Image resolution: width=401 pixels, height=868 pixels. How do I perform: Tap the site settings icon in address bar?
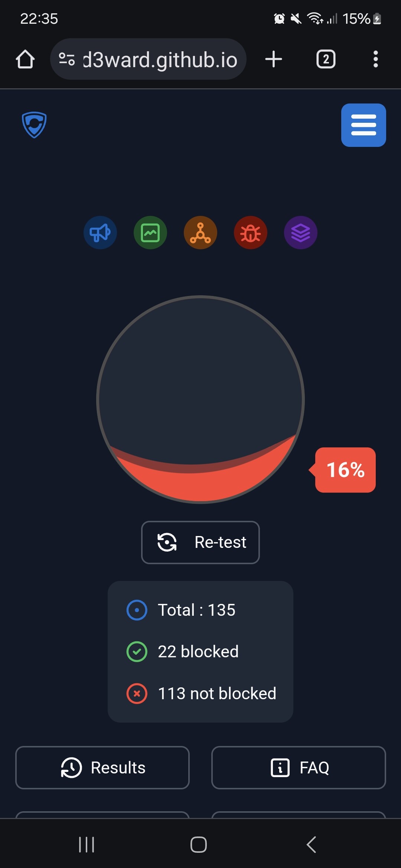[x=67, y=59]
